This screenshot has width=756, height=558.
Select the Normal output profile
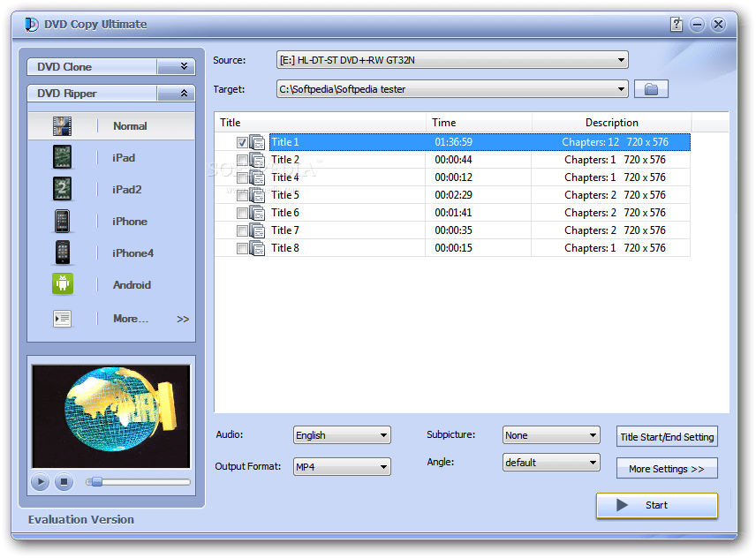point(129,125)
